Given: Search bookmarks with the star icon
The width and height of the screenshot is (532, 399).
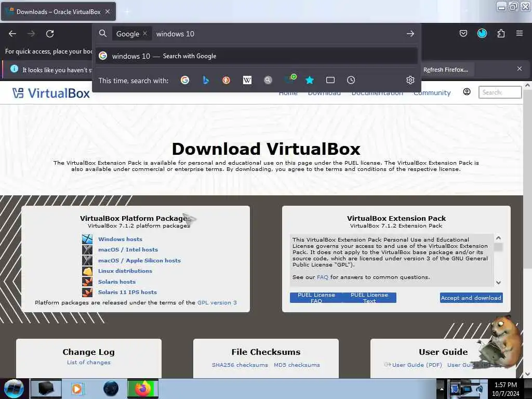Looking at the screenshot, I should (x=310, y=80).
